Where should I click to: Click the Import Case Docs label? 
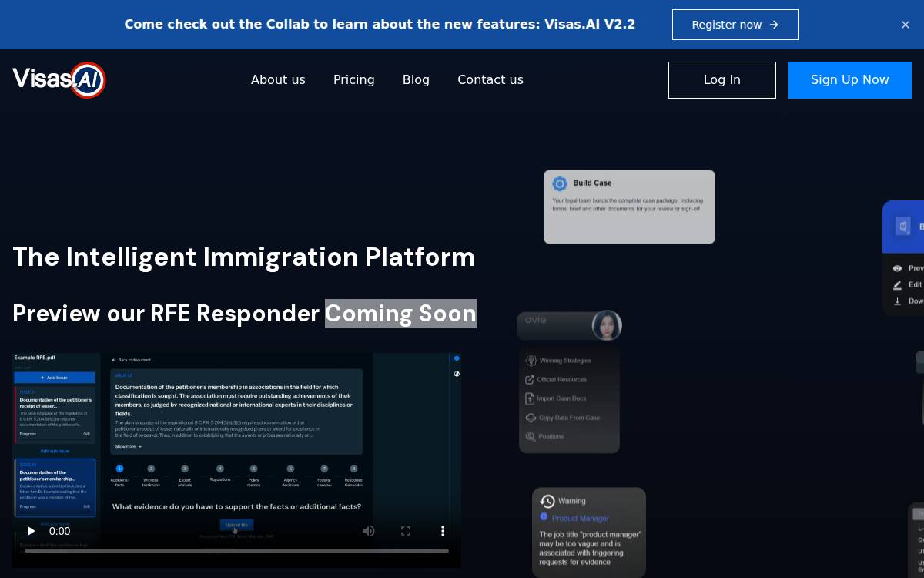(x=561, y=398)
